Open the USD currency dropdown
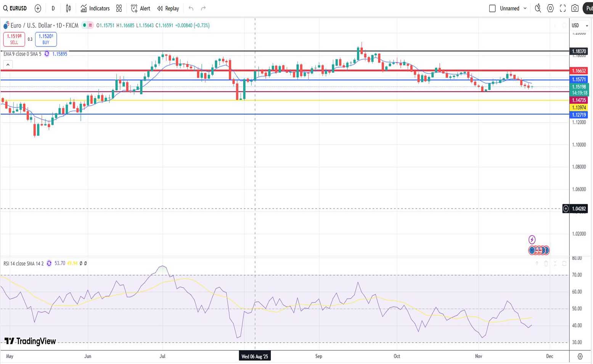593x364 pixels. [579, 26]
